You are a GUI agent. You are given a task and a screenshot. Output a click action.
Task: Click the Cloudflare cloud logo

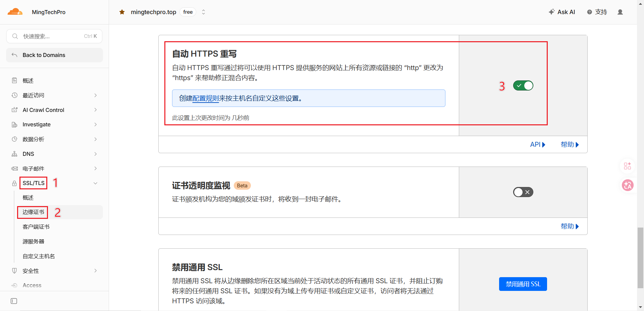15,12
